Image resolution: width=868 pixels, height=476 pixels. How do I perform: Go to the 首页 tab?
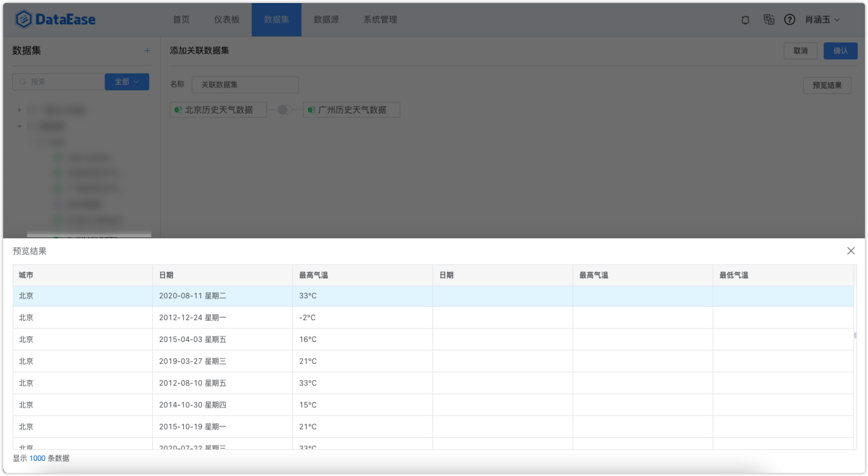(181, 19)
